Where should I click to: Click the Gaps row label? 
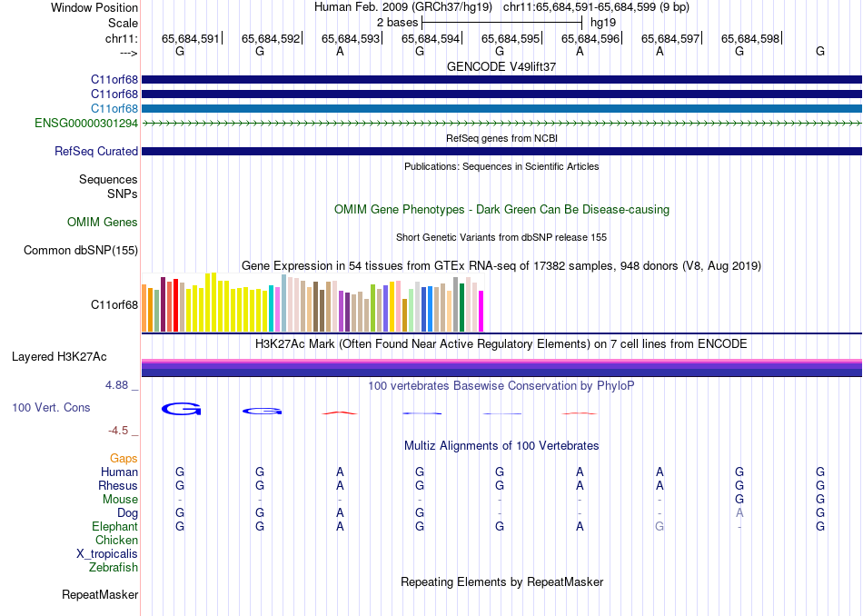124,459
